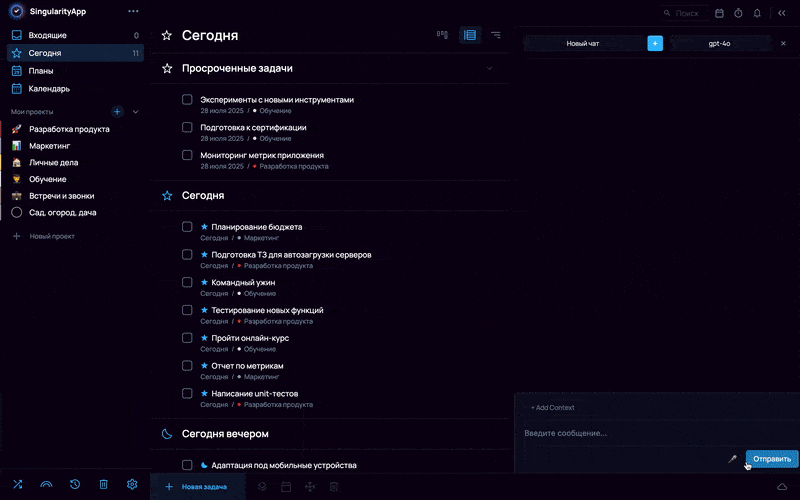Open the trash bin
800x500 pixels.
pyautogui.click(x=103, y=485)
